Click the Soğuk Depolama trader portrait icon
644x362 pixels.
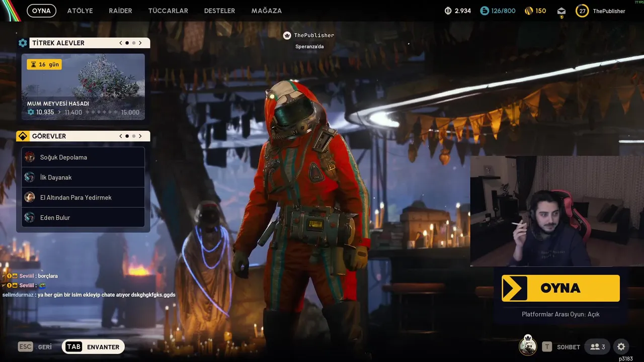point(30,157)
